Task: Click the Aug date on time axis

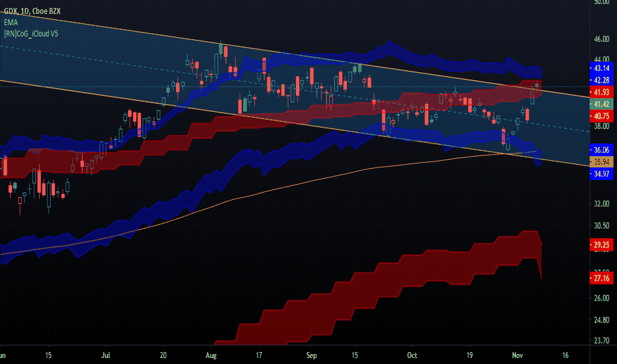Action: (x=211, y=355)
